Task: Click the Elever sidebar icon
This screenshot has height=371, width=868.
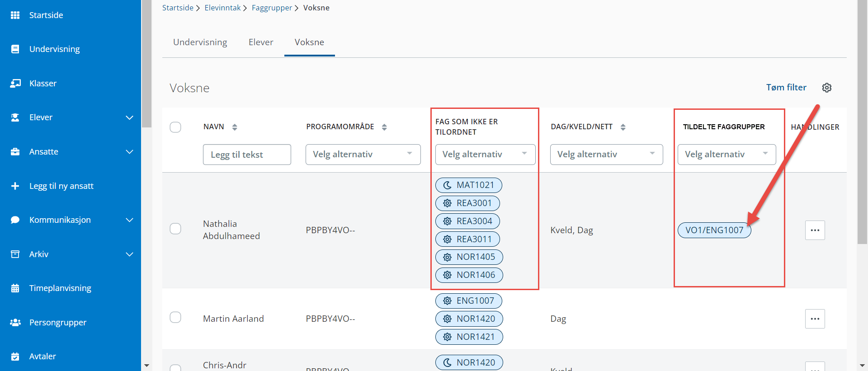Action: [x=15, y=117]
